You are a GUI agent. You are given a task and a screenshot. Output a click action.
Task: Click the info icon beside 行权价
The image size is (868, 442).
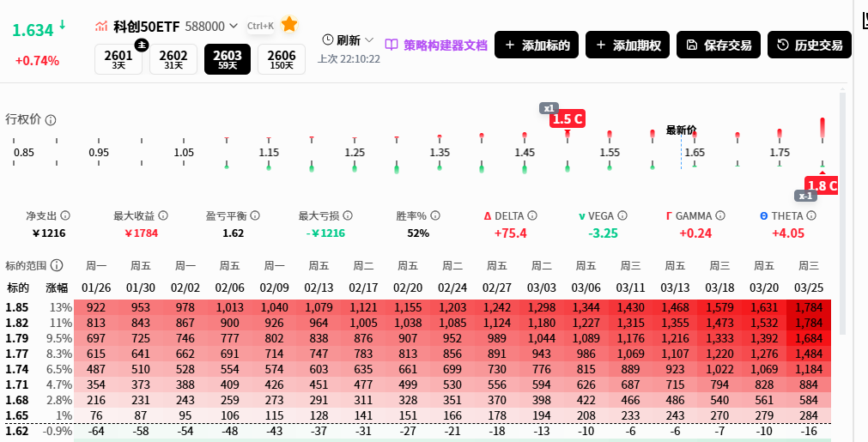(51, 120)
